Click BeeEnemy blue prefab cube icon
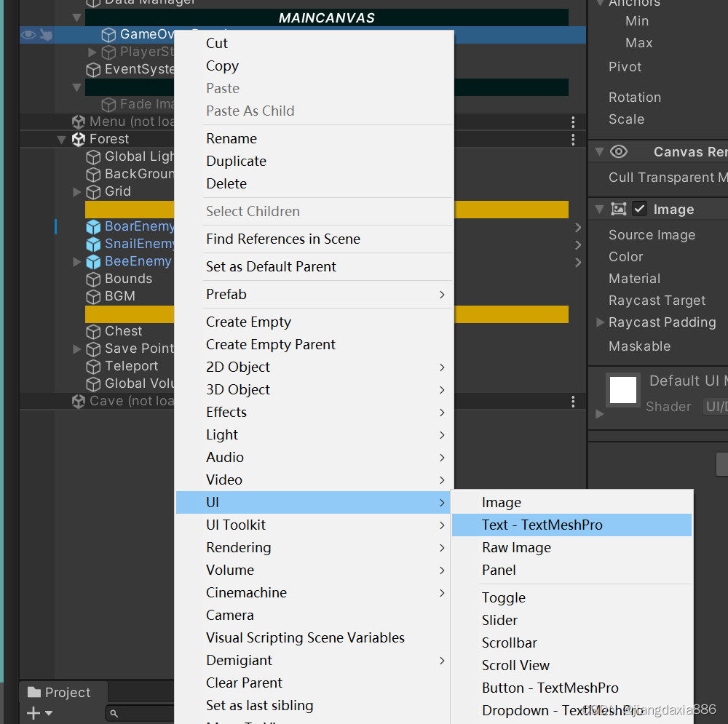The height and width of the screenshot is (724, 728). click(93, 261)
